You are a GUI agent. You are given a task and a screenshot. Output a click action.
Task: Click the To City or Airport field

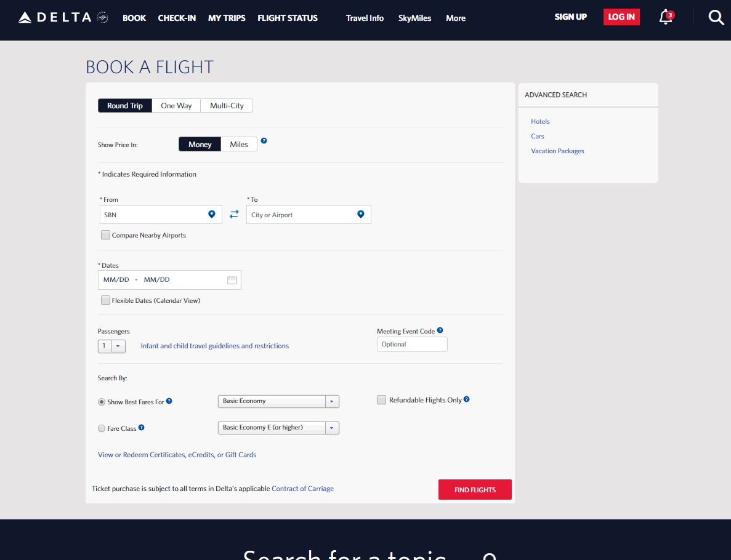[x=309, y=214]
